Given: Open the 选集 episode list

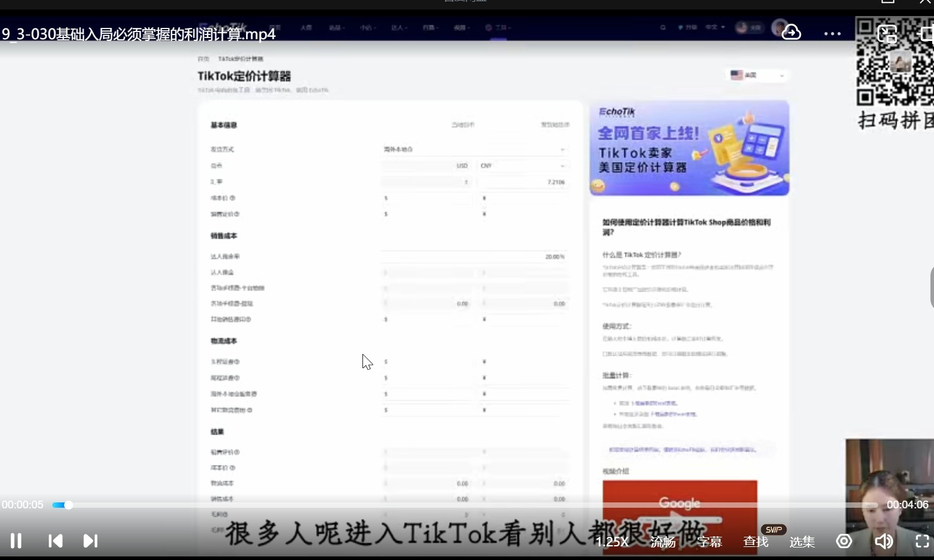Looking at the screenshot, I should click(x=802, y=542).
